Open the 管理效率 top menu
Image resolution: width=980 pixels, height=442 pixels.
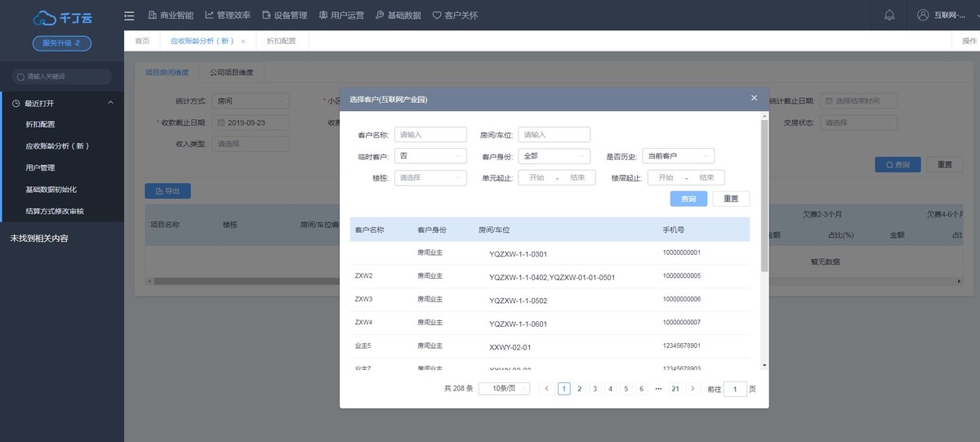tap(228, 16)
